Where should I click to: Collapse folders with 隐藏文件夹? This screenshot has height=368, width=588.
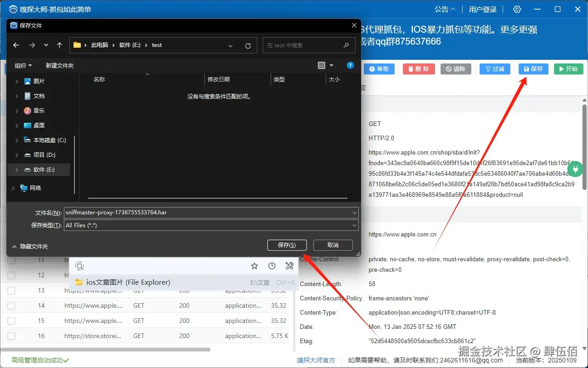pyautogui.click(x=30, y=247)
